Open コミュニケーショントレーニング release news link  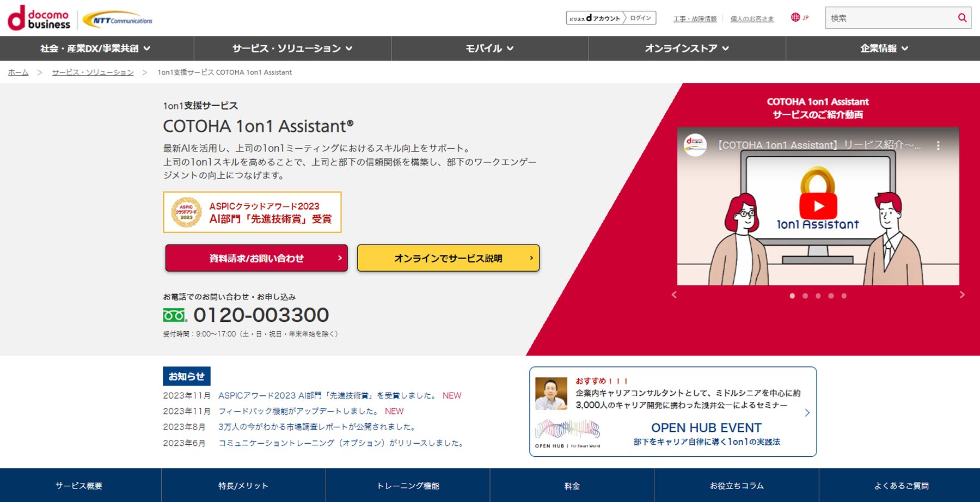point(342,443)
